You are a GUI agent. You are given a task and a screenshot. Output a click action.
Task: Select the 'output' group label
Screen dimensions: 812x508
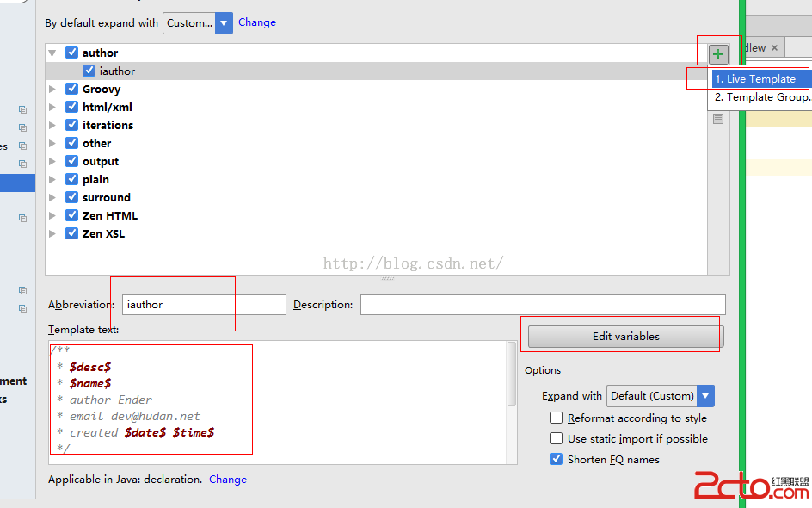[x=101, y=162]
